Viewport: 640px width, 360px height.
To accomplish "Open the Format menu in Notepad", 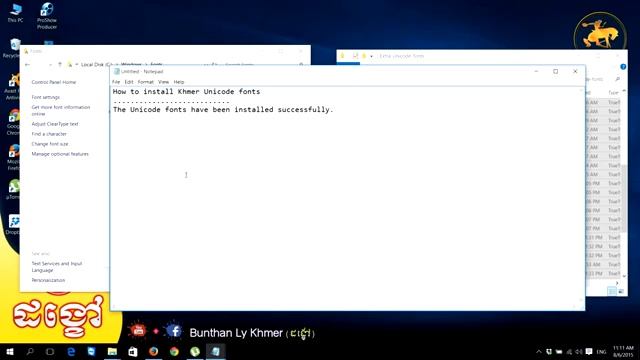I will tap(145, 82).
